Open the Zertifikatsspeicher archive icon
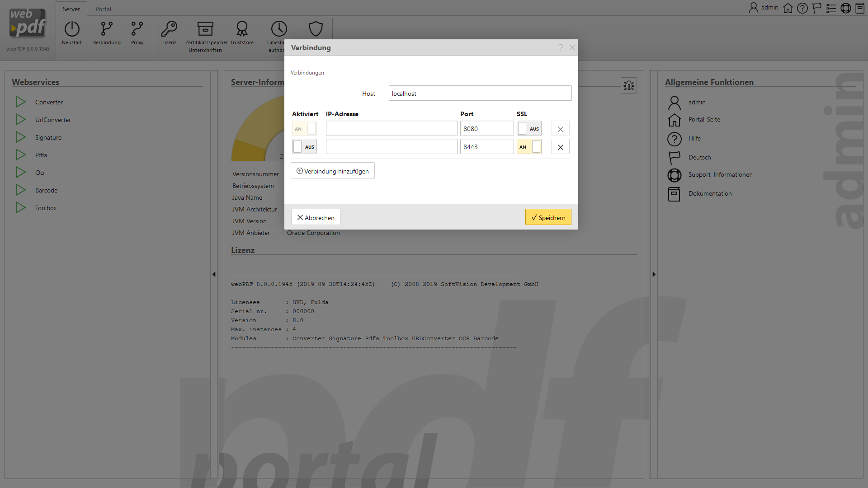This screenshot has height=488, width=868. tap(205, 29)
